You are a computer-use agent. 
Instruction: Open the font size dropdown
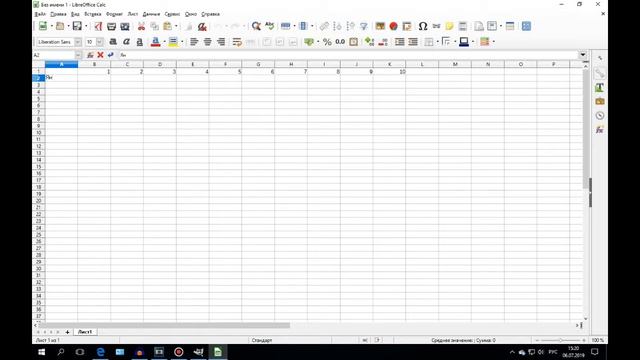point(100,42)
